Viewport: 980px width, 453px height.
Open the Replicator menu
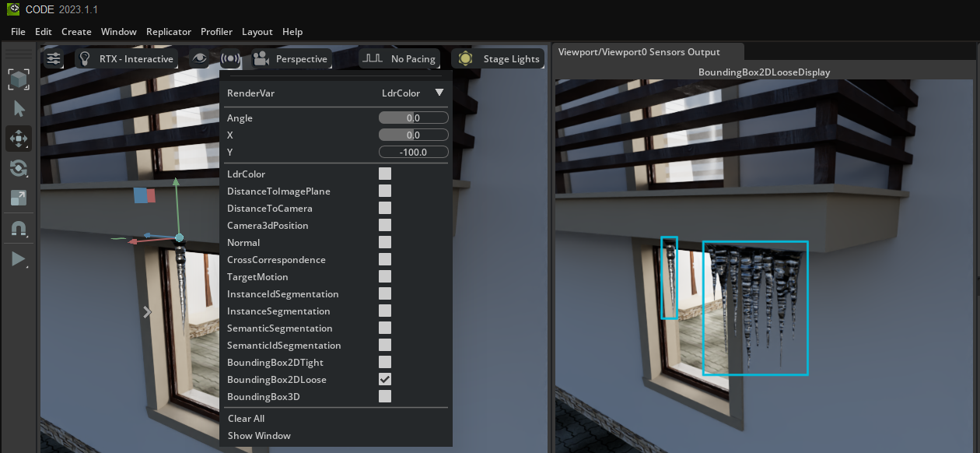(169, 32)
